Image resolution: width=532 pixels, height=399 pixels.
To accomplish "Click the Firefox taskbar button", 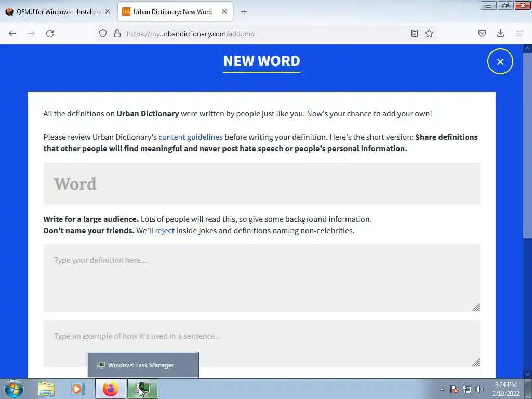I will (x=110, y=389).
